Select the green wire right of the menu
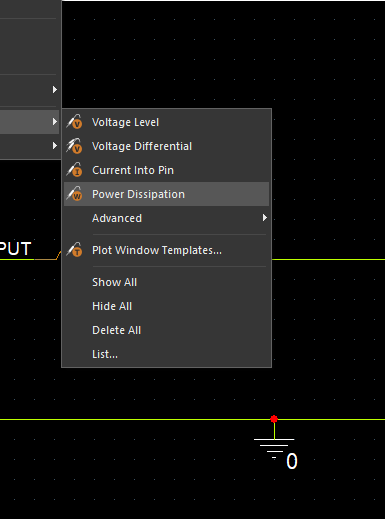 328,259
